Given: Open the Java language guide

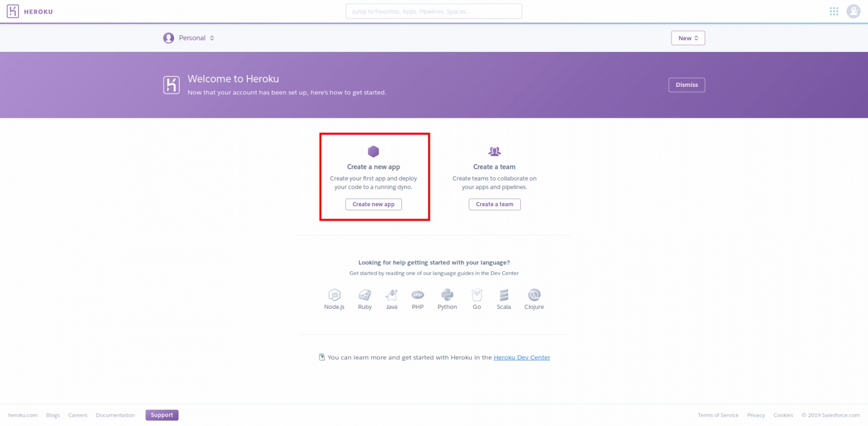Looking at the screenshot, I should [392, 300].
